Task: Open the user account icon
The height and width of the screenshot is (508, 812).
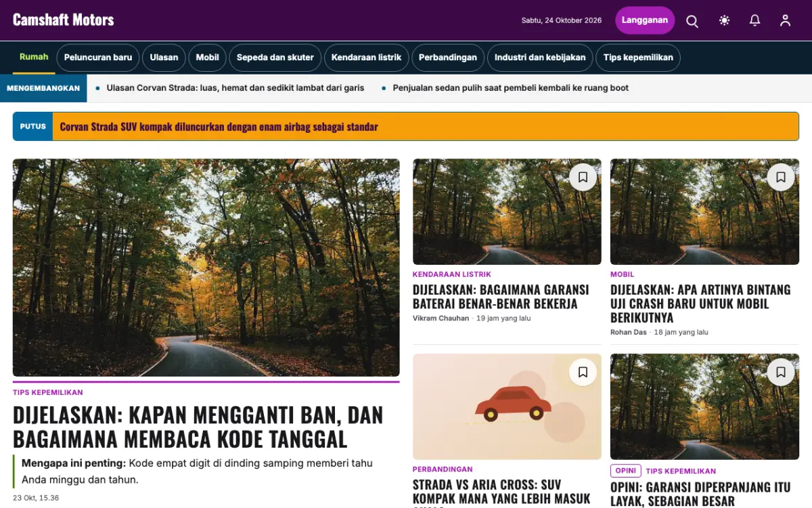Action: (785, 20)
